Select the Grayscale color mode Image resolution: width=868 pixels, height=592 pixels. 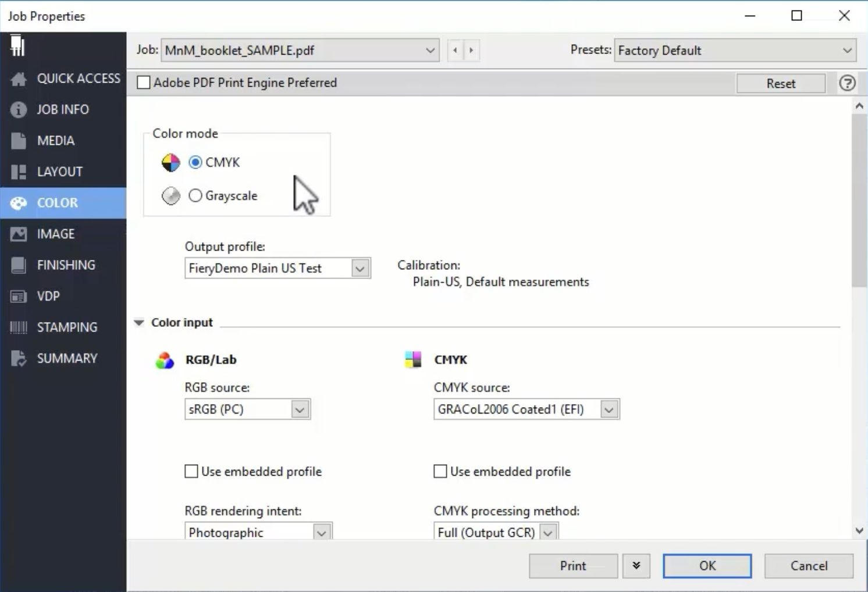[x=195, y=196]
